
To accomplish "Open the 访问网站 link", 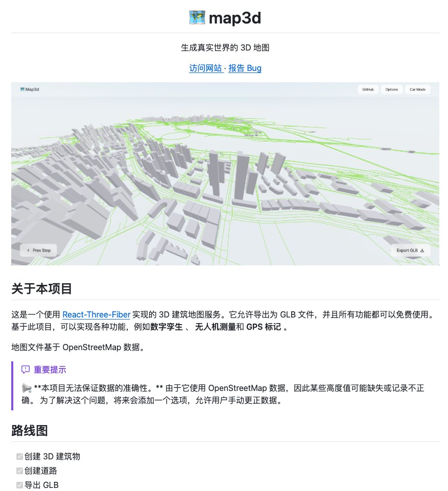I will [206, 68].
